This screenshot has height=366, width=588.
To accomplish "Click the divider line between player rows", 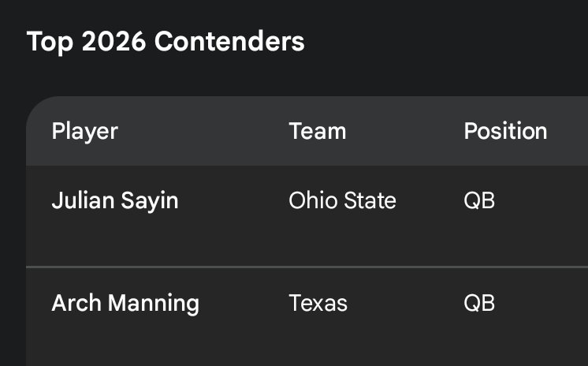I will (x=307, y=267).
